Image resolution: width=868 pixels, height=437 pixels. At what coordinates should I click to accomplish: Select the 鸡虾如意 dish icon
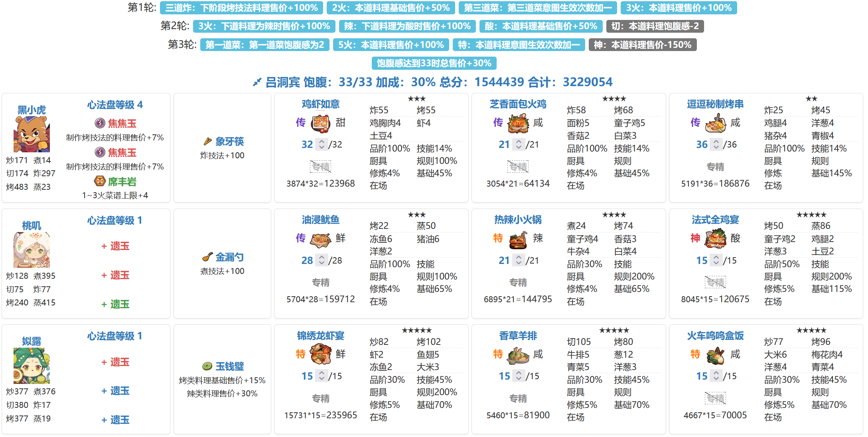pyautogui.click(x=320, y=123)
